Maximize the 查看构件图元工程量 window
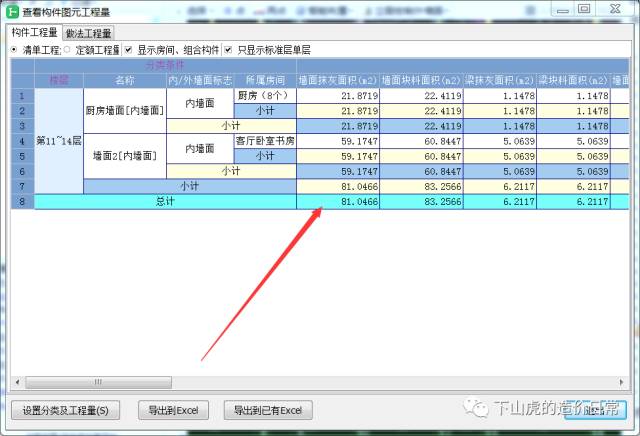 point(584,9)
